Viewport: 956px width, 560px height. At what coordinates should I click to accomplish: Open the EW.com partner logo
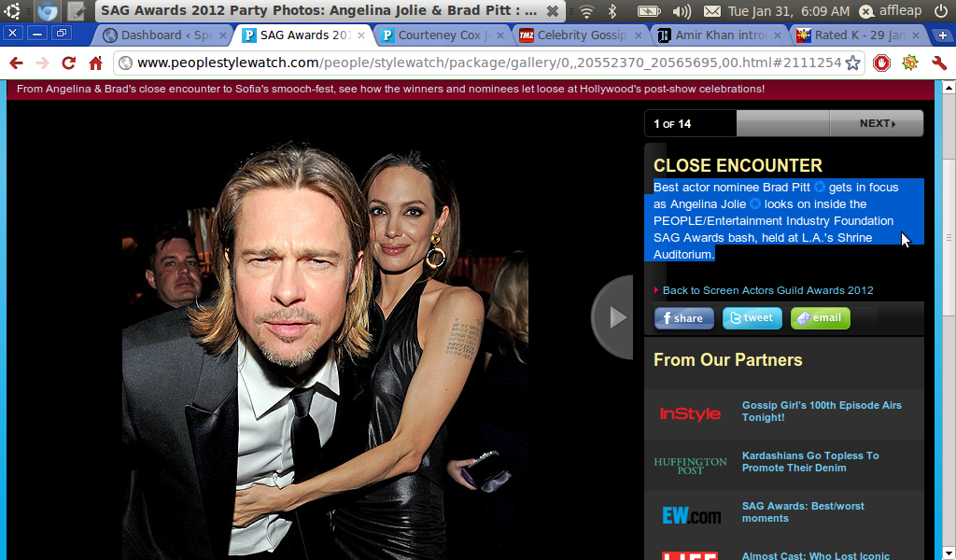pos(692,515)
